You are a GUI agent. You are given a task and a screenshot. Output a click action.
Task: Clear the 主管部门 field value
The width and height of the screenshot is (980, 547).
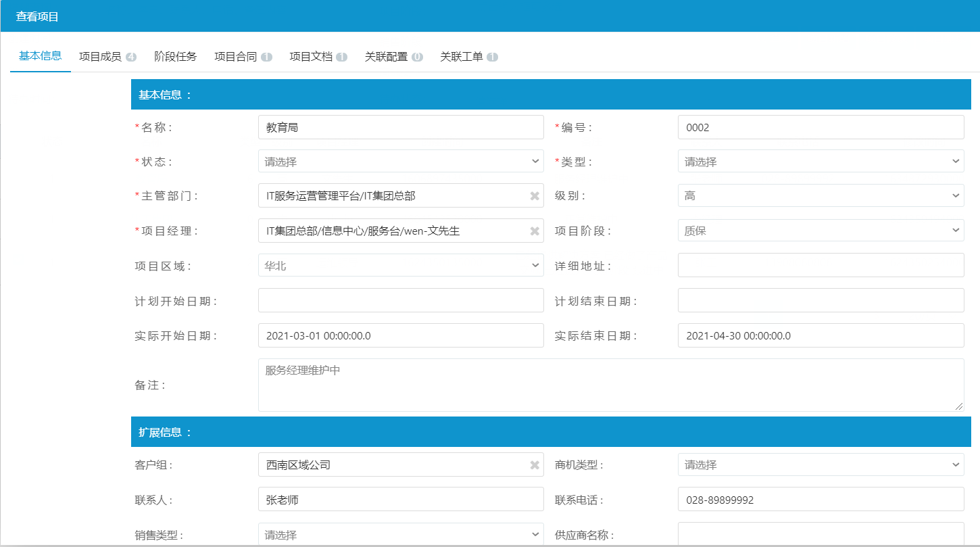click(x=534, y=195)
